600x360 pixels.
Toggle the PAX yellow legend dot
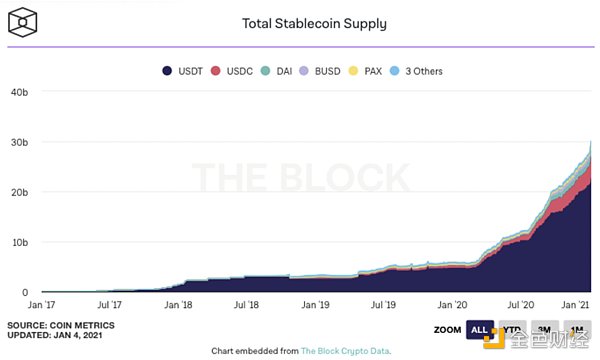[353, 71]
